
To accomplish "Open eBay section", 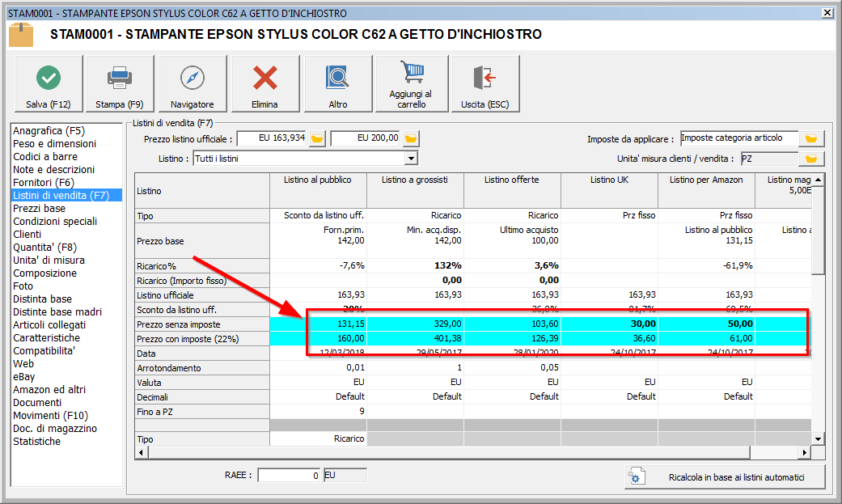I will pos(23,377).
